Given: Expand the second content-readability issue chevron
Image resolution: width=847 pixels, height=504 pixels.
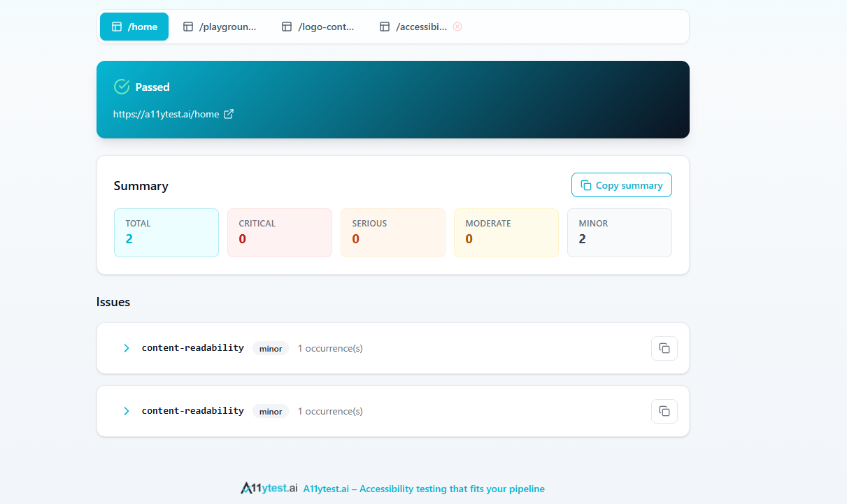Looking at the screenshot, I should [127, 411].
